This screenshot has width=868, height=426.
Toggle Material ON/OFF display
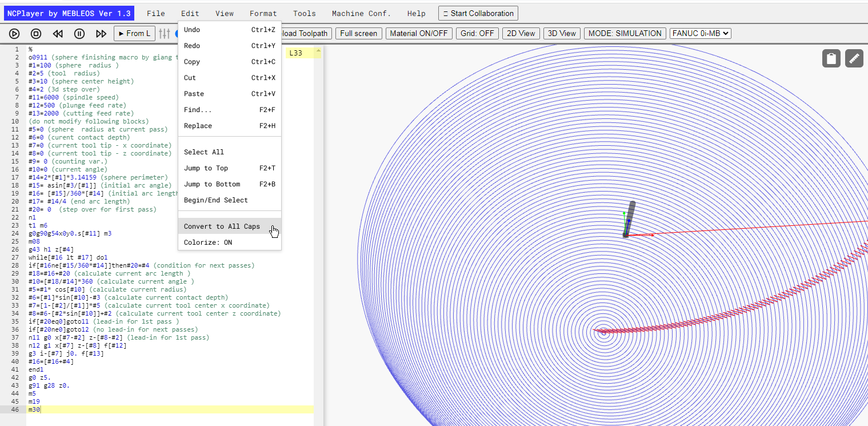pyautogui.click(x=419, y=33)
